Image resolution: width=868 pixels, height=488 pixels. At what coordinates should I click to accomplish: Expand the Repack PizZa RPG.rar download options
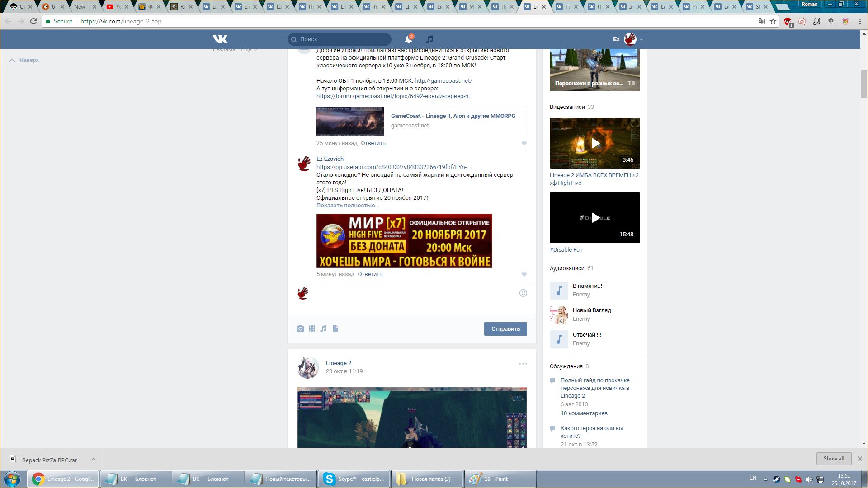94,459
